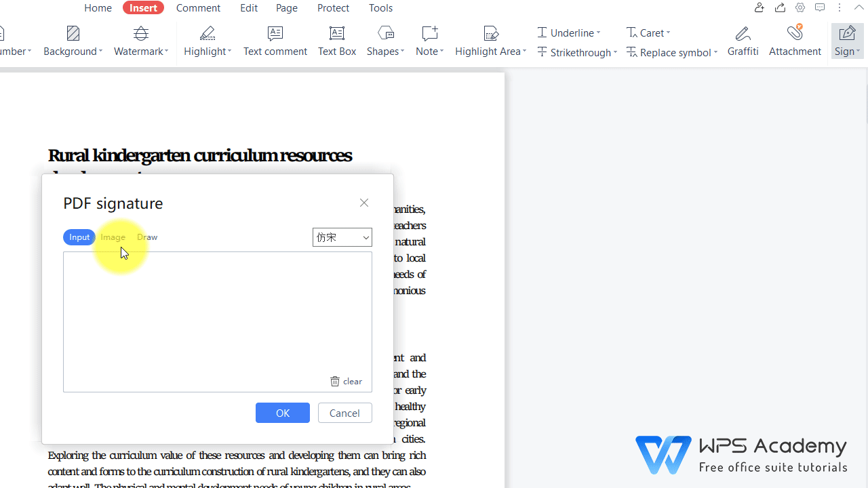Open the document settings gear icon

800,7
